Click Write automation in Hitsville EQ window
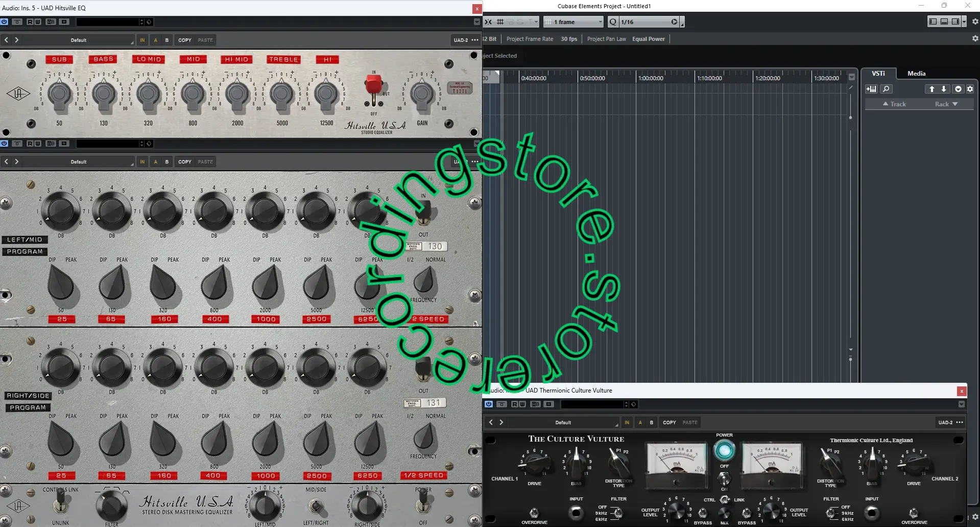980x527 pixels. point(37,22)
